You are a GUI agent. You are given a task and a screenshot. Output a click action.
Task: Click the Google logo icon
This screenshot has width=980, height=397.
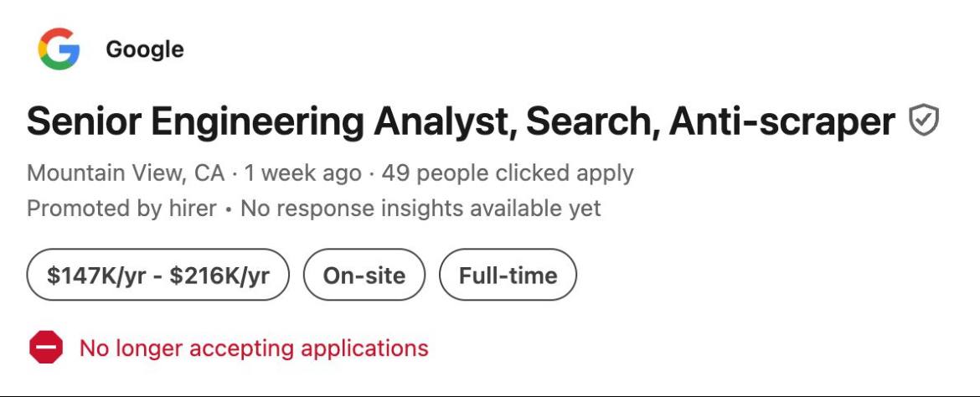59,49
